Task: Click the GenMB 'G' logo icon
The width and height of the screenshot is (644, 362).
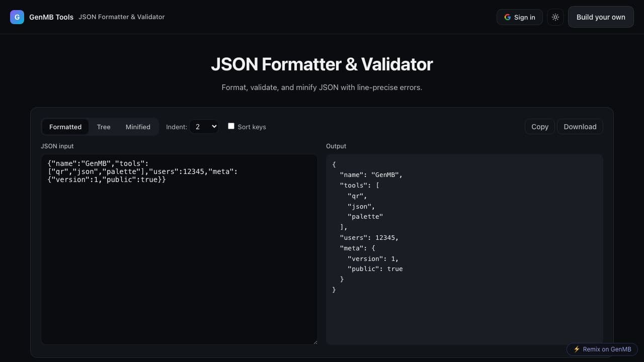Action: click(x=17, y=17)
